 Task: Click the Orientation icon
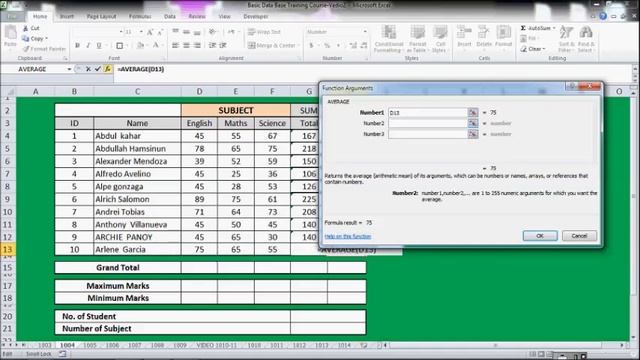click(212, 32)
